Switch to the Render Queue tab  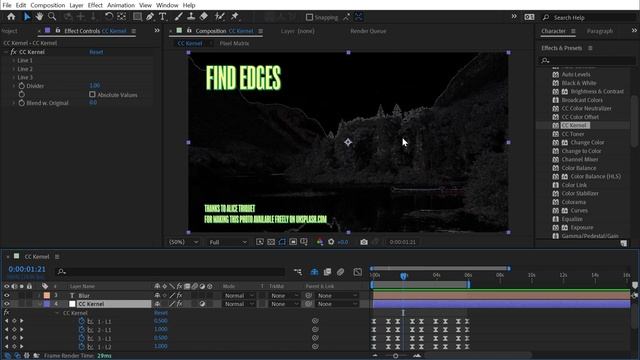pyautogui.click(x=368, y=31)
